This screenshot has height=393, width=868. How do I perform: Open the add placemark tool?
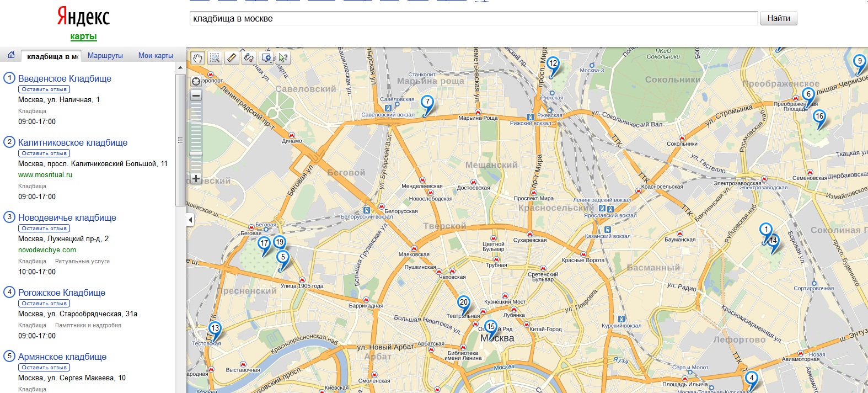tap(266, 58)
